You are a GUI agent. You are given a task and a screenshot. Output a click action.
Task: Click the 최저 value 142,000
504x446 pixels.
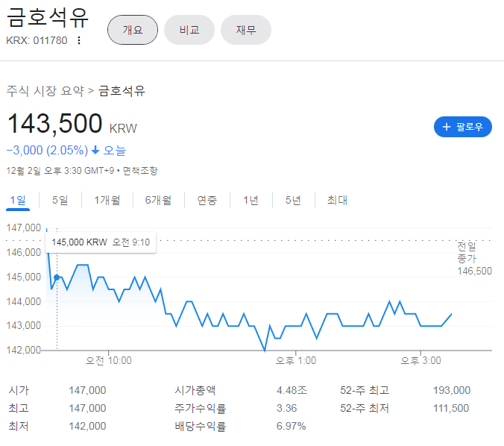87,426
